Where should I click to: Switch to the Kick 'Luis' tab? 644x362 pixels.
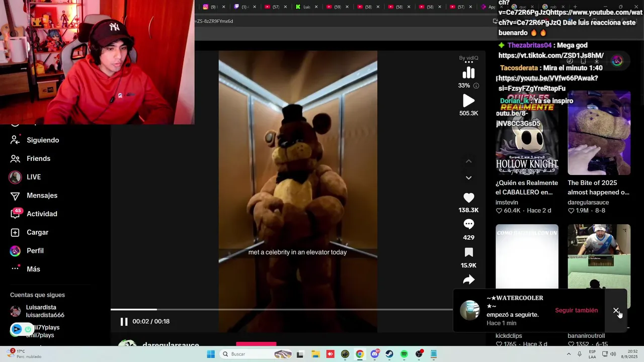point(303,7)
